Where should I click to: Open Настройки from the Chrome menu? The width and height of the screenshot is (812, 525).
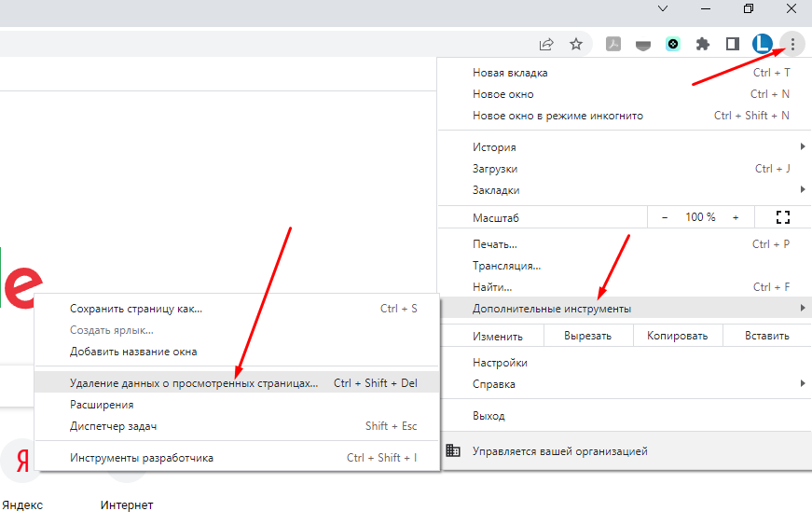pyautogui.click(x=500, y=363)
